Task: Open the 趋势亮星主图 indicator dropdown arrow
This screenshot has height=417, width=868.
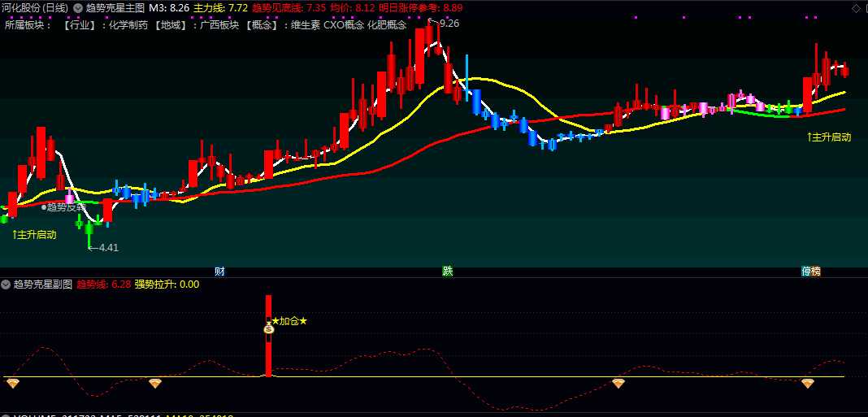Action: (77, 7)
